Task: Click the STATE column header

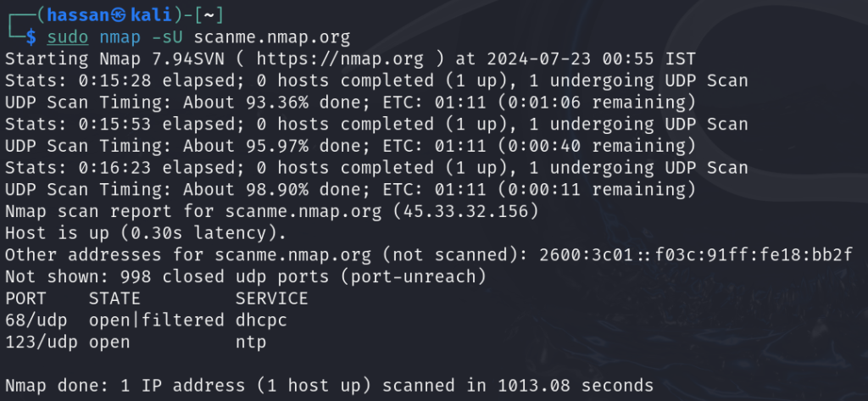Action: (114, 299)
